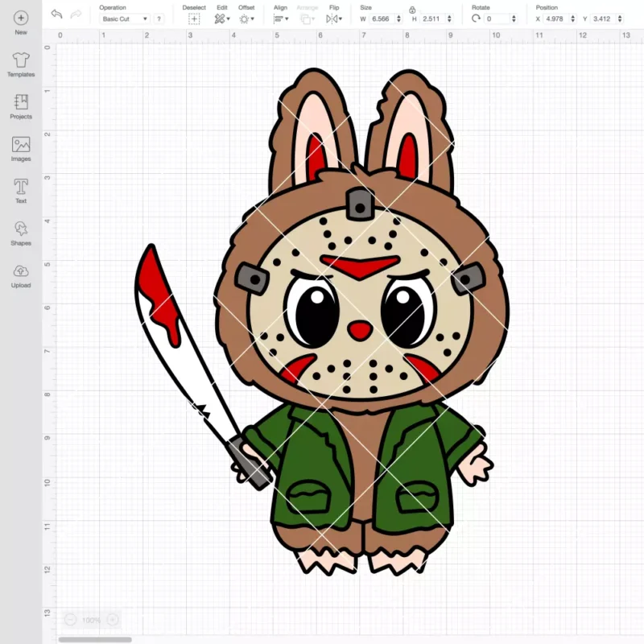Image resolution: width=644 pixels, height=644 pixels.
Task: Click the Y position field
Action: 603,19
